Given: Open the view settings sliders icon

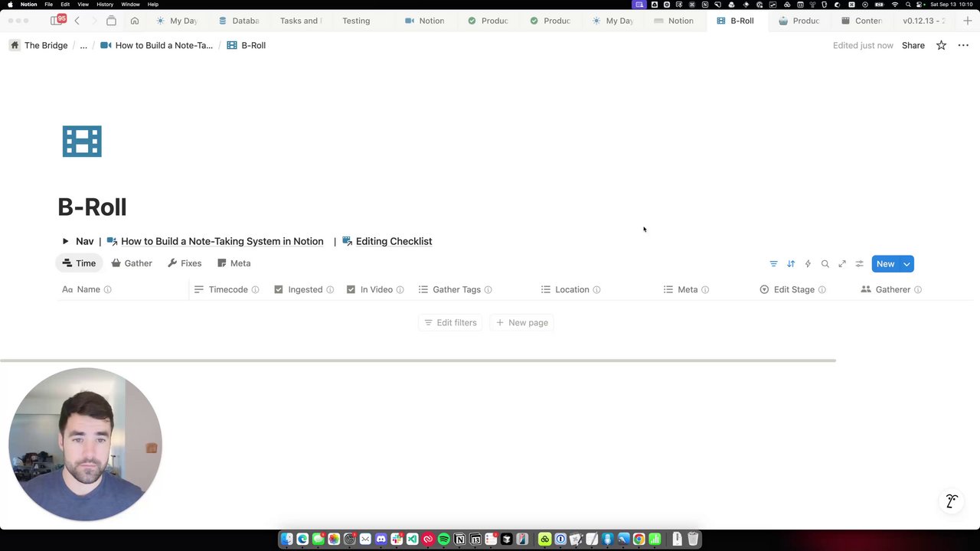Looking at the screenshot, I should click(x=859, y=264).
